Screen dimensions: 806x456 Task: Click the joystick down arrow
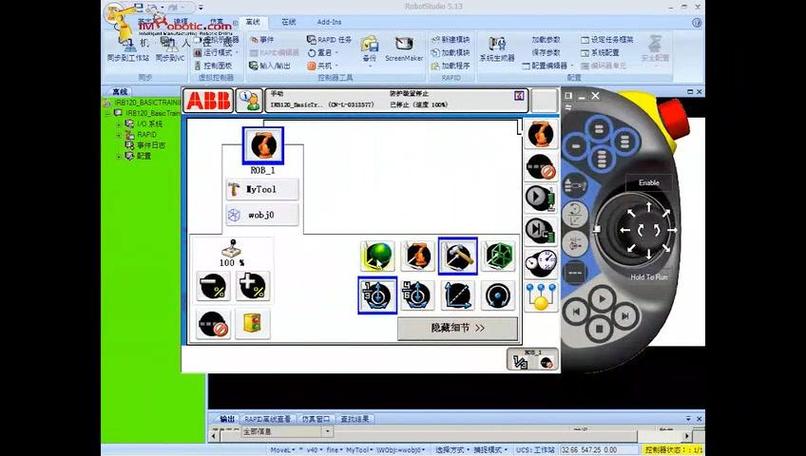tap(649, 253)
